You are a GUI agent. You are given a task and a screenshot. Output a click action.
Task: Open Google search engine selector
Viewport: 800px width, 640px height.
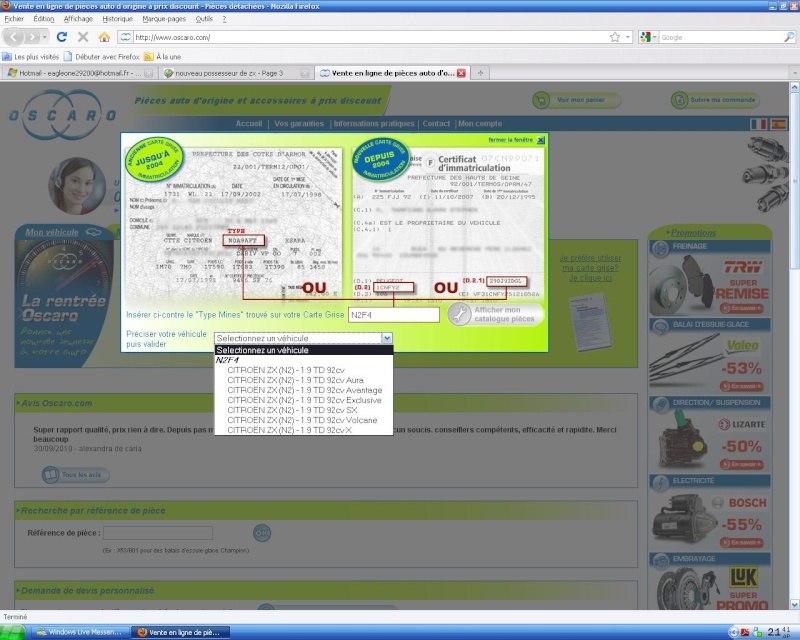(648, 37)
